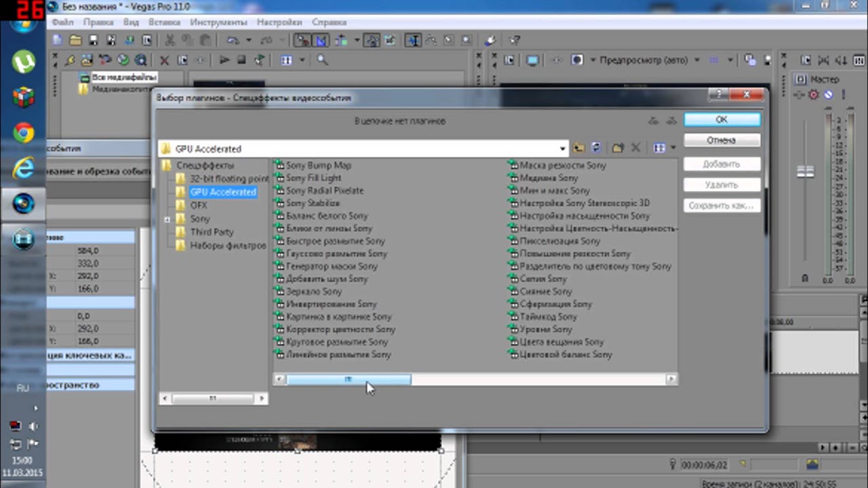Click Master automation settings blue icon

click(x=828, y=94)
